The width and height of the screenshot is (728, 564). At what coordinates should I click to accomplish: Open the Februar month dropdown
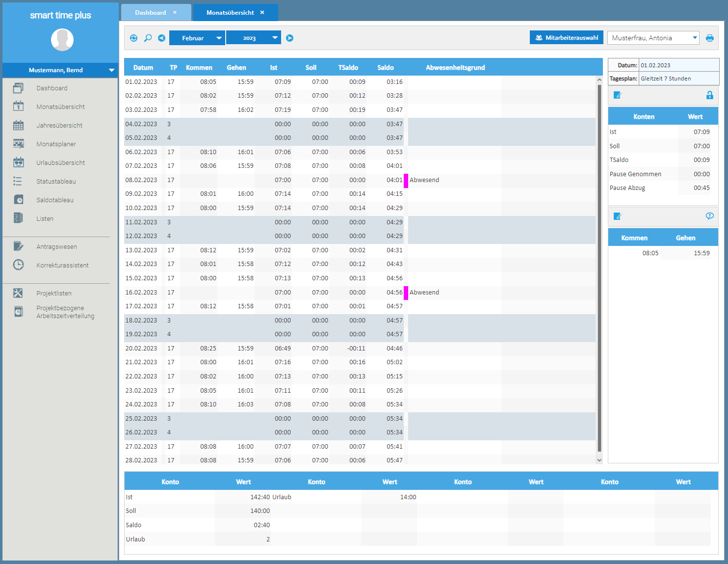click(x=197, y=38)
